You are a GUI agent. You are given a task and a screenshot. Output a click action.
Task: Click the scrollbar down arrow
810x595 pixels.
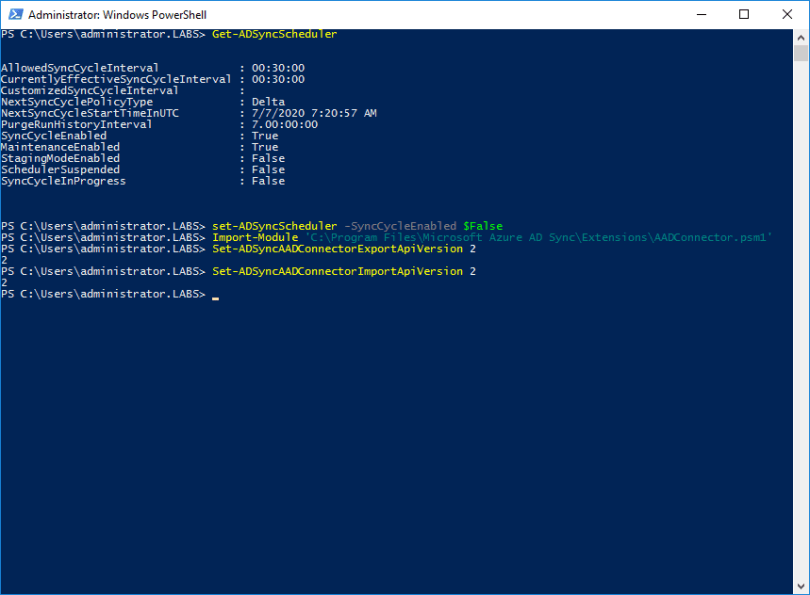coord(801,587)
